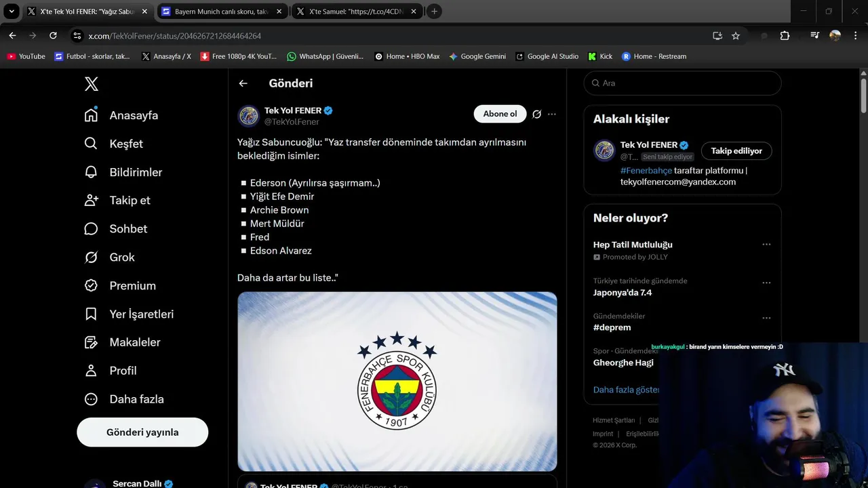Click the Takip ediliyor button

pos(736,150)
